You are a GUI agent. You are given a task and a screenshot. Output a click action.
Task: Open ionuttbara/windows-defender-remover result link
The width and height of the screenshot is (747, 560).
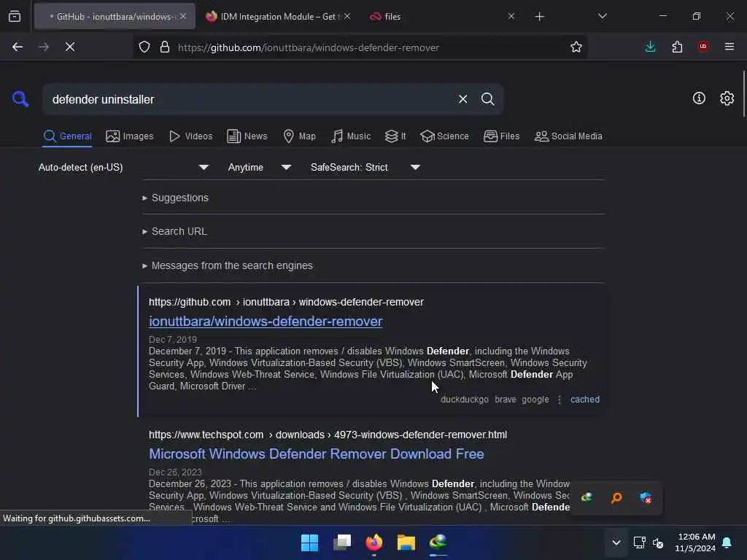tap(266, 322)
